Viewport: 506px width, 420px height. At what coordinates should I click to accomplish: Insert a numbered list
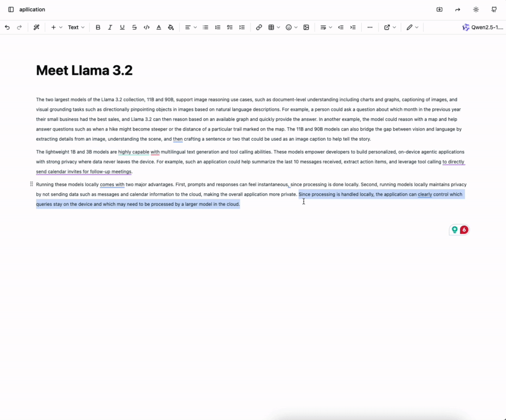tap(218, 27)
